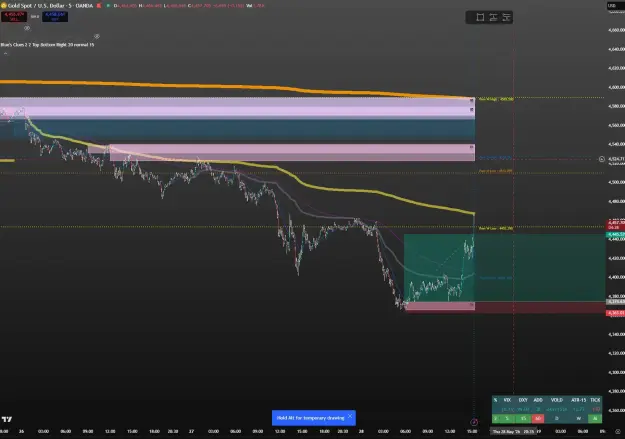The height and width of the screenshot is (439, 625).
Task: Click the highlighted date label on the time axis
Action: coord(513,431)
